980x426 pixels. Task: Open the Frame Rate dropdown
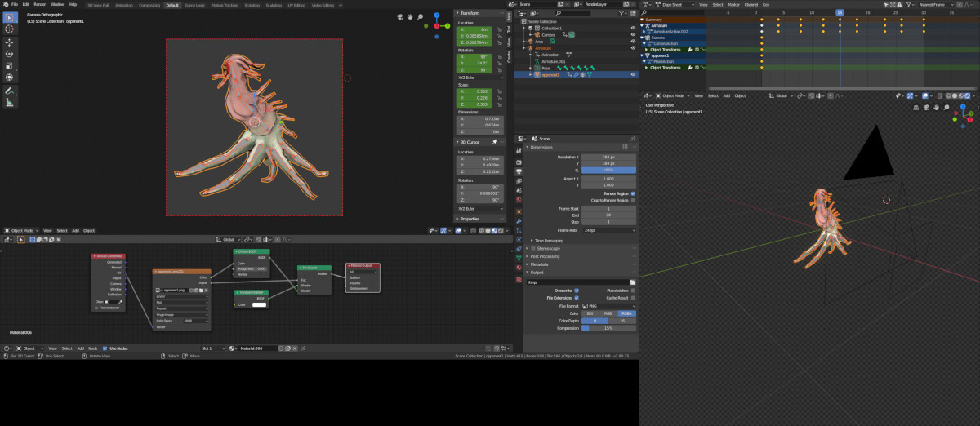click(x=607, y=231)
